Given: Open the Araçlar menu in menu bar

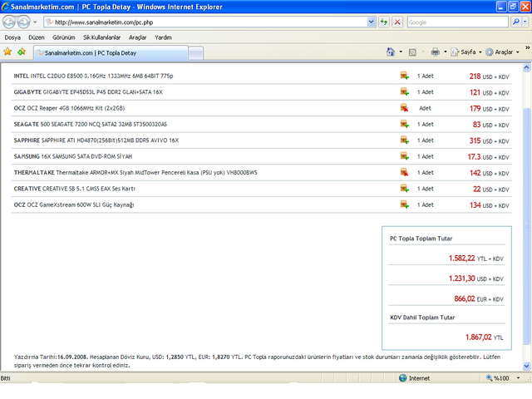Looking at the screenshot, I should click(137, 37).
